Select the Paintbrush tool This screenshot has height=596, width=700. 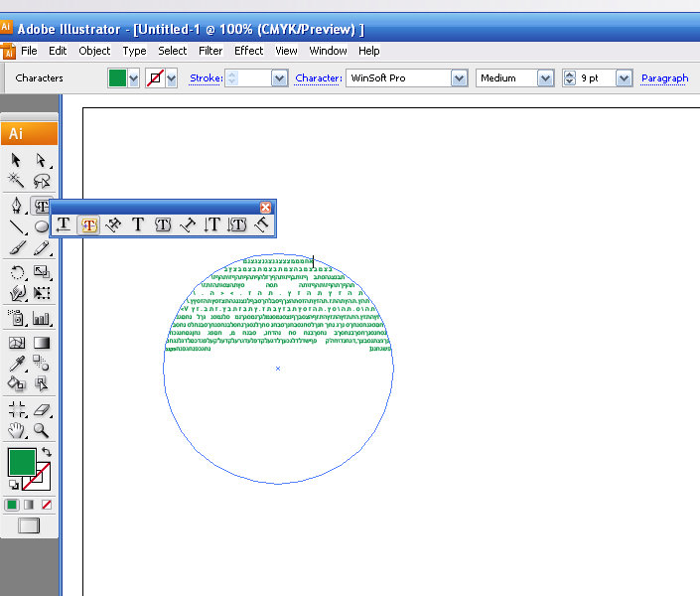click(x=17, y=247)
